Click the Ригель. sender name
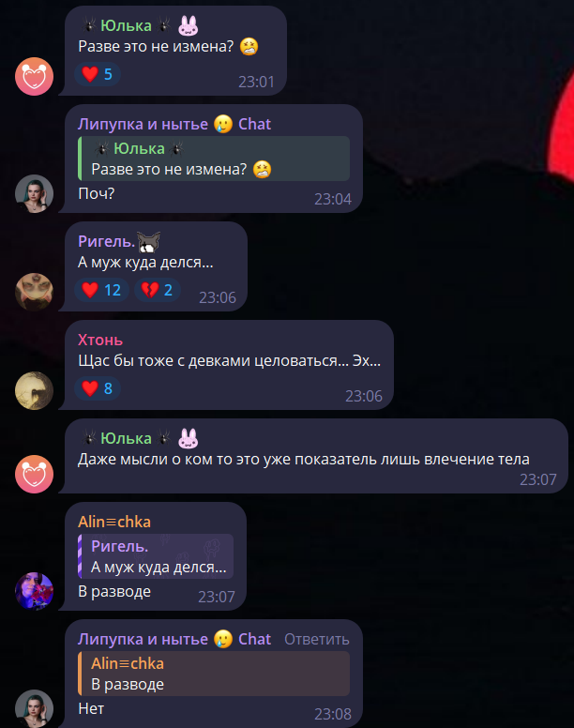 pyautogui.click(x=106, y=241)
